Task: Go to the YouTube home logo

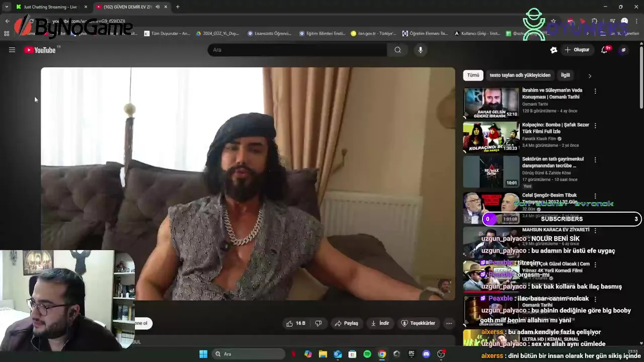Action: (x=40, y=50)
